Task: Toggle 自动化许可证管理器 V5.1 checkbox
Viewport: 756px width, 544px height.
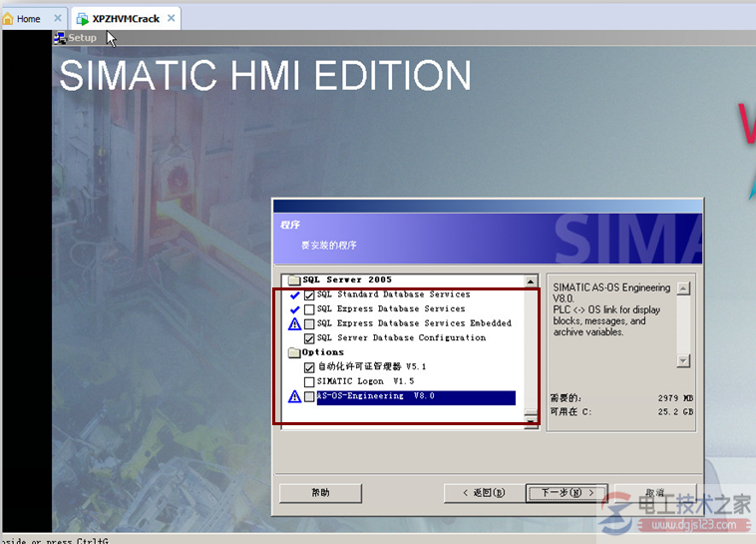Action: (309, 367)
